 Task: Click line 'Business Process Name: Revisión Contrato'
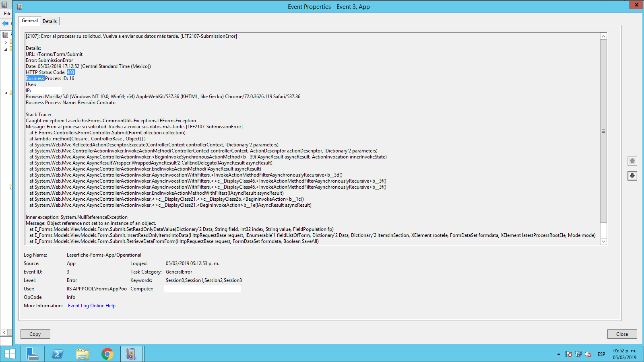point(70,103)
